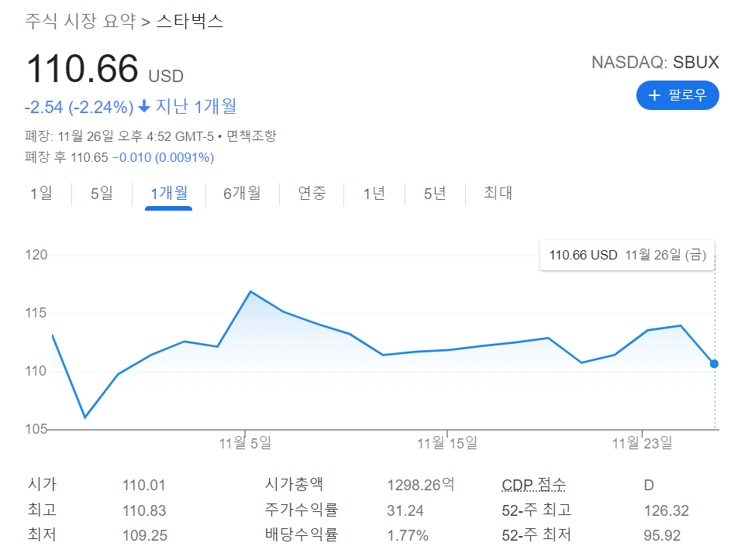This screenshot has height=560, width=748.
Task: Click the CDP score value D
Action: (649, 485)
